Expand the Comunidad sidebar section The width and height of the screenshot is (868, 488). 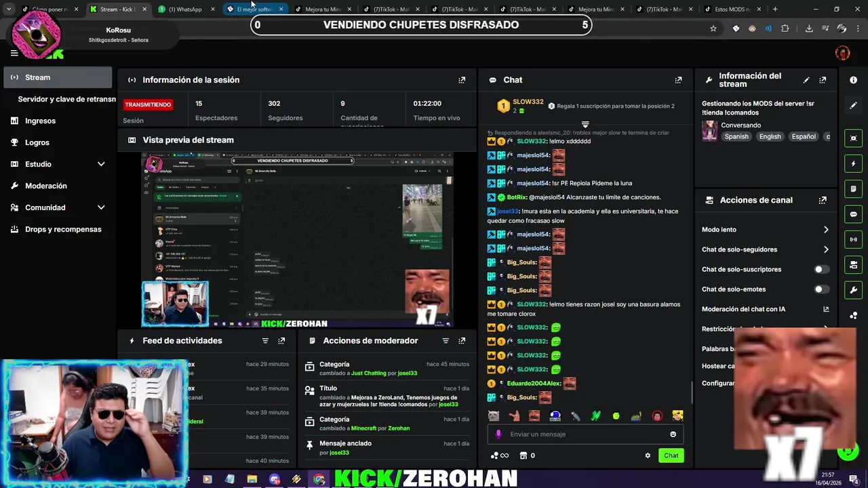[x=101, y=207]
